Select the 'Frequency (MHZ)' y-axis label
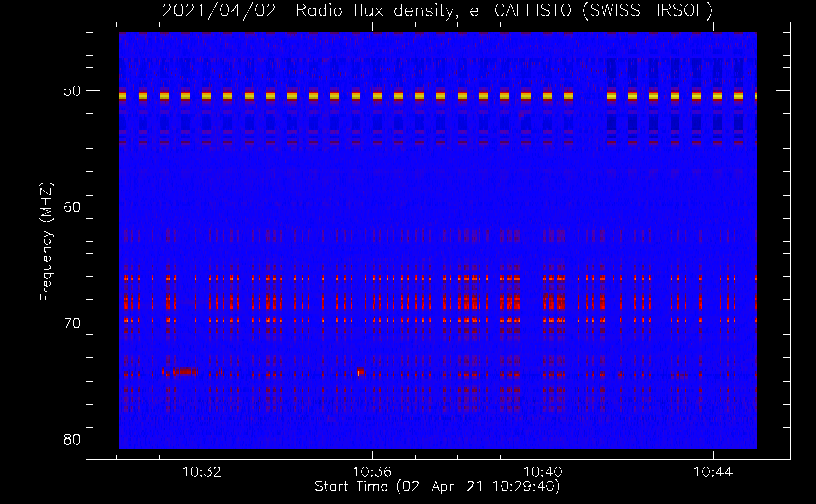 point(46,242)
